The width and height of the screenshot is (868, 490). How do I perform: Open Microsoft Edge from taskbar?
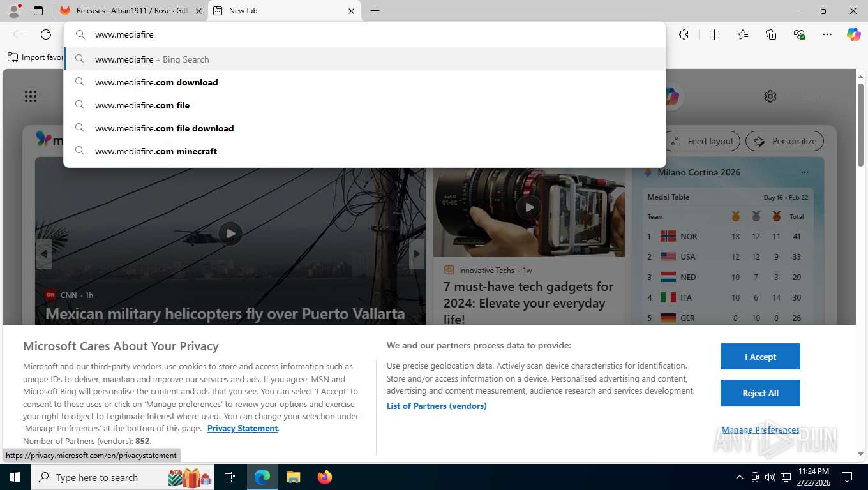(x=262, y=477)
